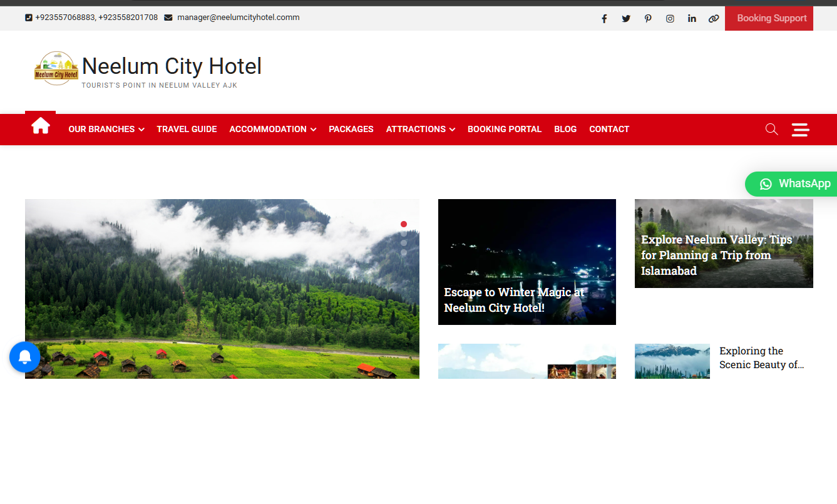The height and width of the screenshot is (504, 837).
Task: Open the Twitter social icon
Action: [626, 19]
